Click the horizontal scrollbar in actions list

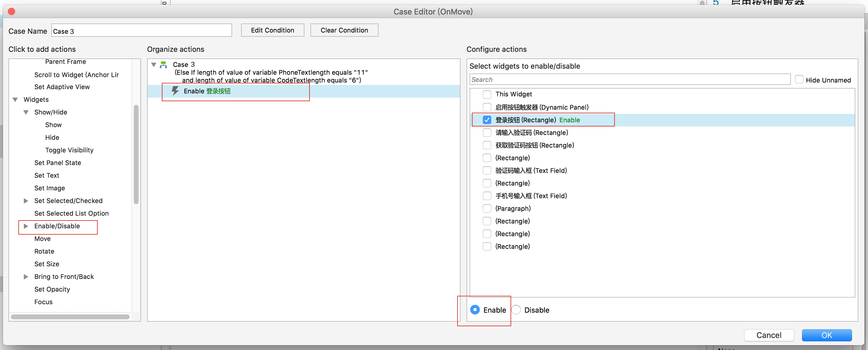click(70, 317)
